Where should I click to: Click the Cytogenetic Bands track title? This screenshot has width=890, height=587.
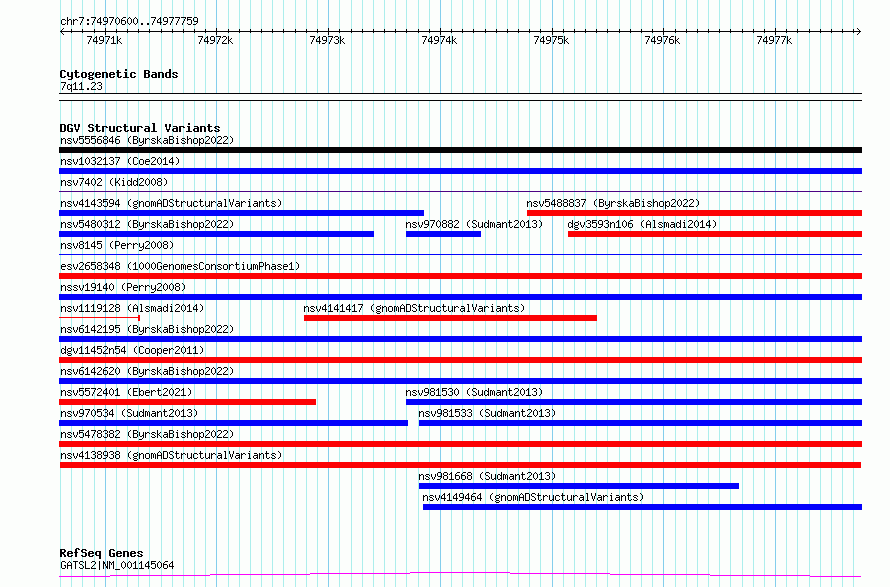pos(119,74)
